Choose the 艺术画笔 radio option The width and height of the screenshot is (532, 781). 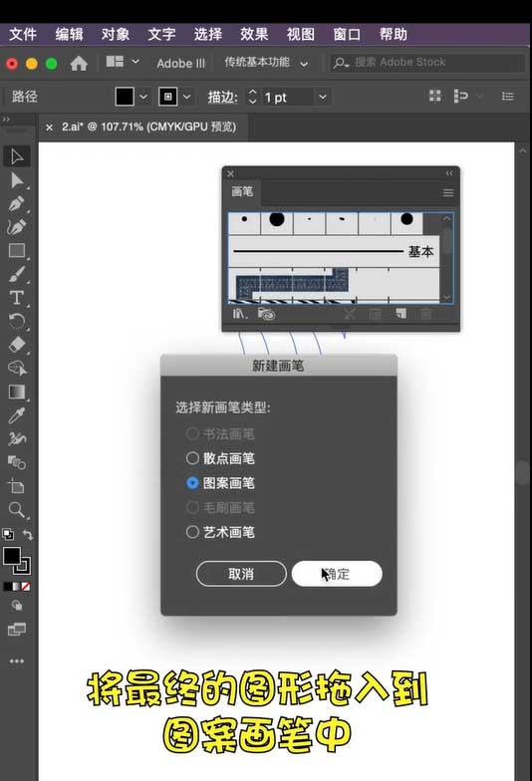220,532
